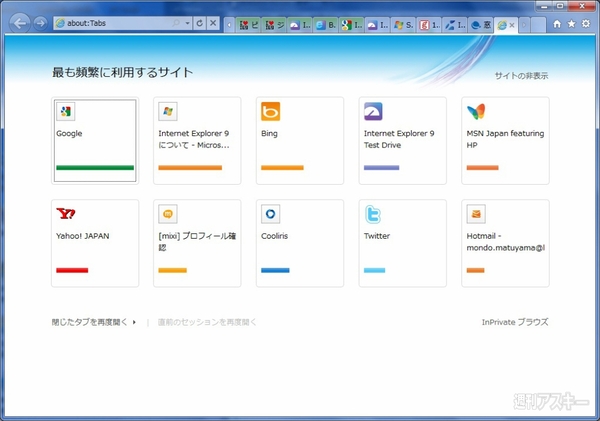600x421 pixels.
Task: Click the IE icon on current tab
Action: click(502, 25)
